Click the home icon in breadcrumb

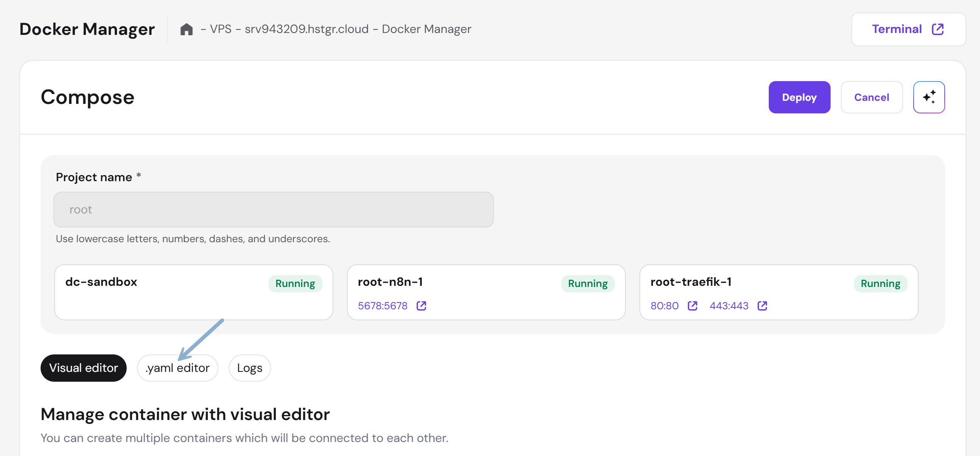(187, 29)
